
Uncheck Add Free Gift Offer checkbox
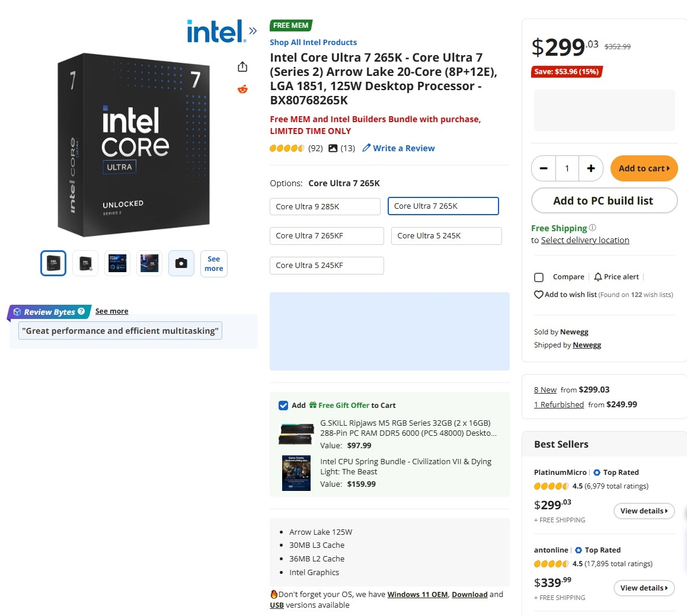coord(283,406)
